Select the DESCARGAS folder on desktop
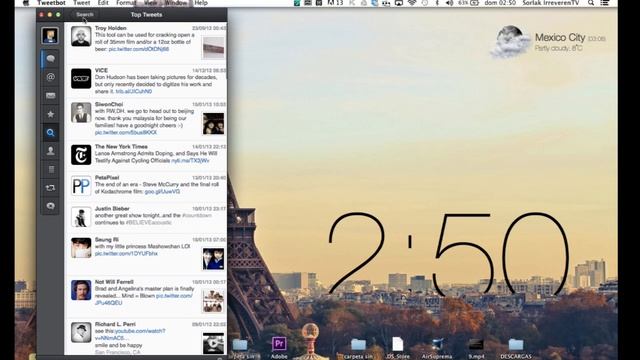The height and width of the screenshot is (360, 640). (516, 345)
